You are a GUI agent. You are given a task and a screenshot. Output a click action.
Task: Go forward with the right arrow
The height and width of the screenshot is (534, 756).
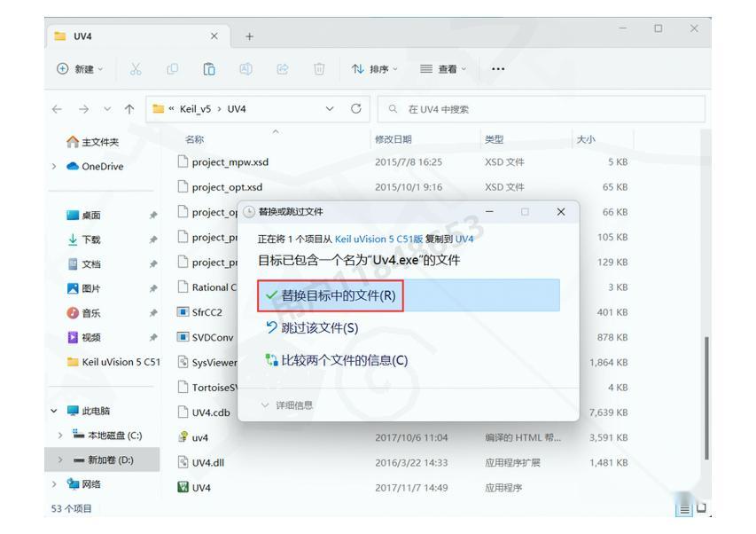click(83, 109)
